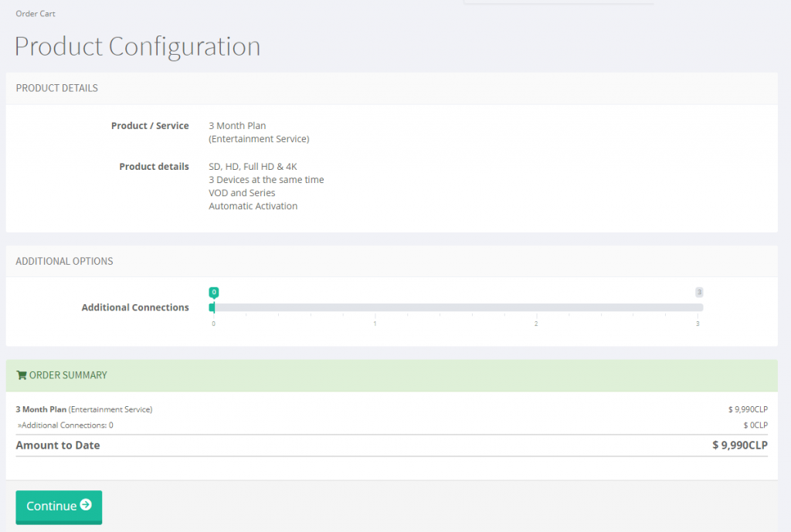The width and height of the screenshot is (791, 532).
Task: Click the arrow icon on the Continue button
Action: [x=86, y=505]
